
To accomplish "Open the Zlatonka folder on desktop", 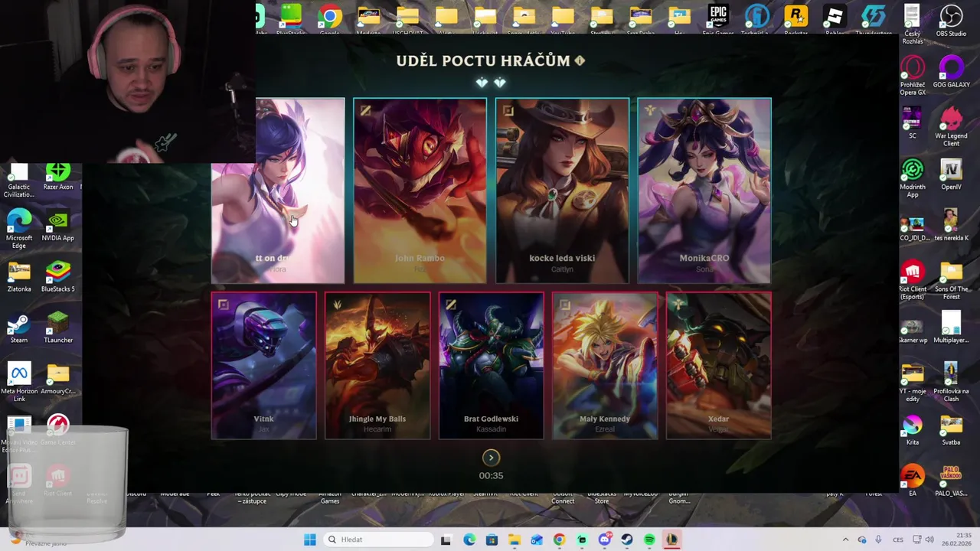I will [x=19, y=277].
